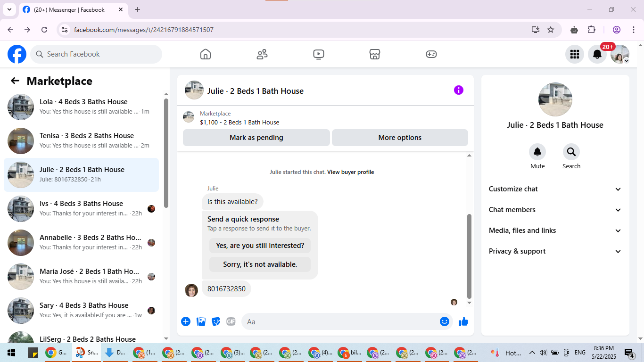Open the Chrome tab search dropdown

pyautogui.click(x=9, y=9)
